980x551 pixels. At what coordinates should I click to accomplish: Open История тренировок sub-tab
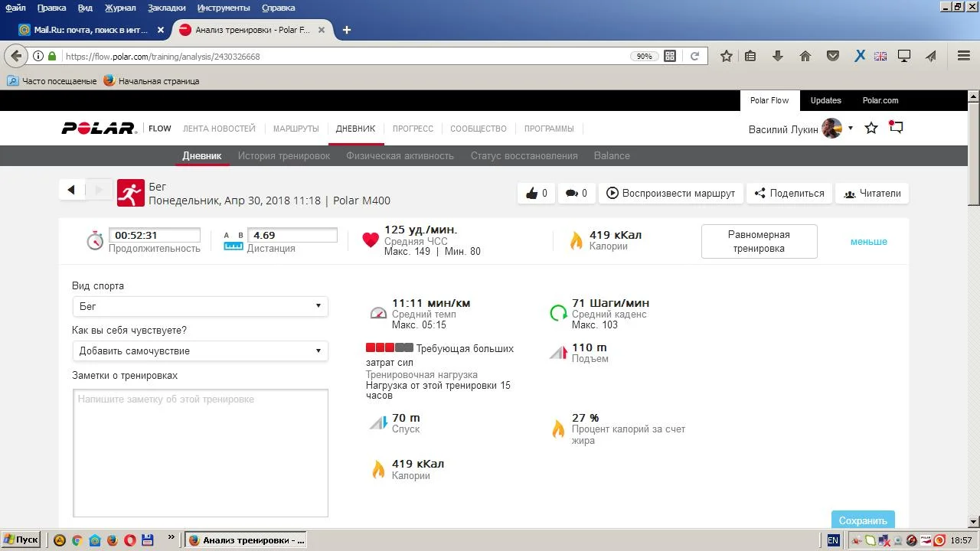[284, 155]
